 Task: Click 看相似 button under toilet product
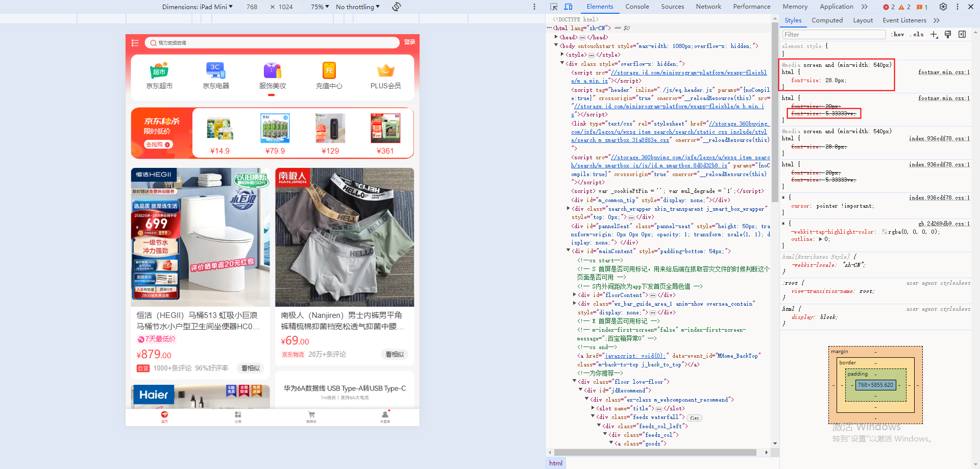click(x=251, y=368)
